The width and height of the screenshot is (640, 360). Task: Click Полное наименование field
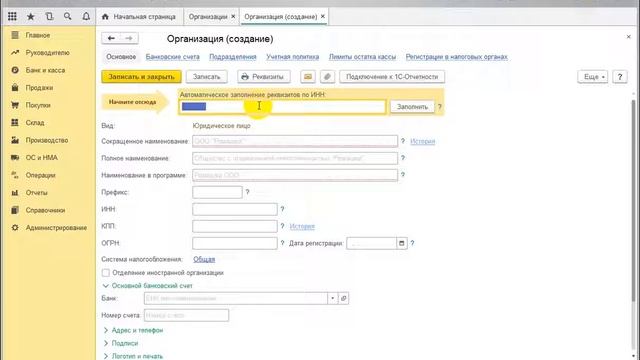coord(295,158)
